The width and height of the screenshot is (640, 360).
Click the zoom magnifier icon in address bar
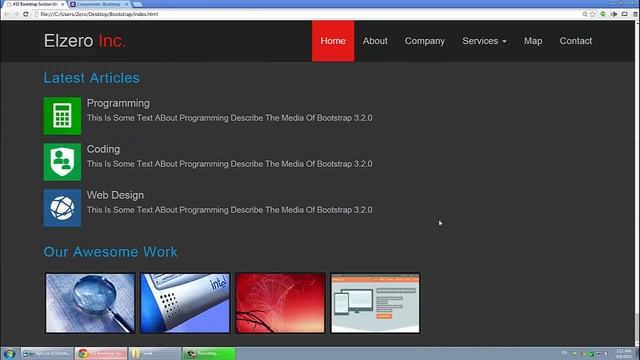click(x=584, y=14)
